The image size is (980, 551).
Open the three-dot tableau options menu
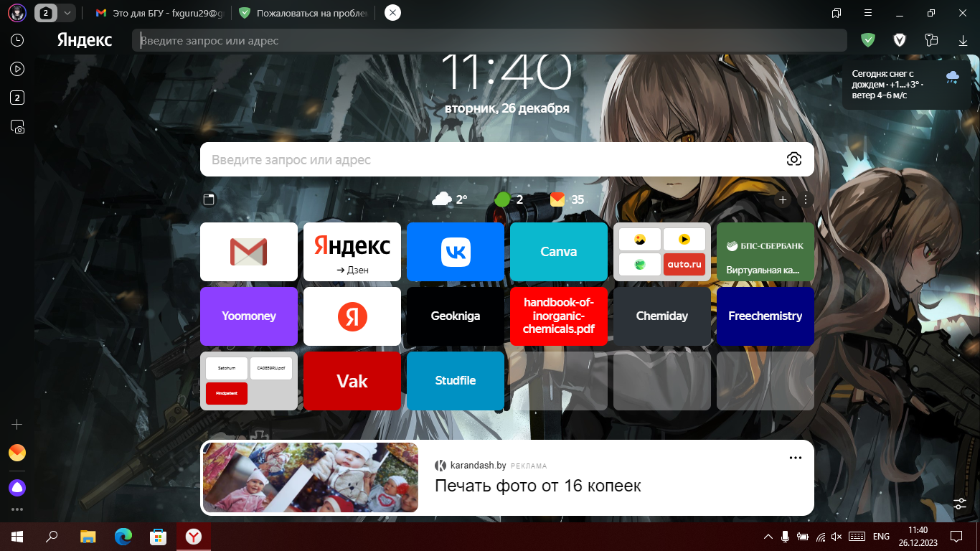click(806, 199)
